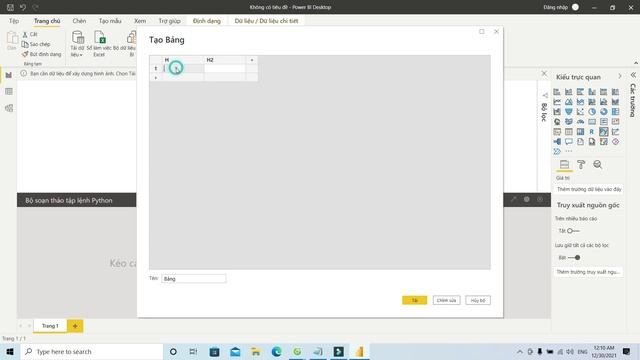Click the 'Chỉnh sửa' button
The height and width of the screenshot is (360, 640).
[x=446, y=300]
